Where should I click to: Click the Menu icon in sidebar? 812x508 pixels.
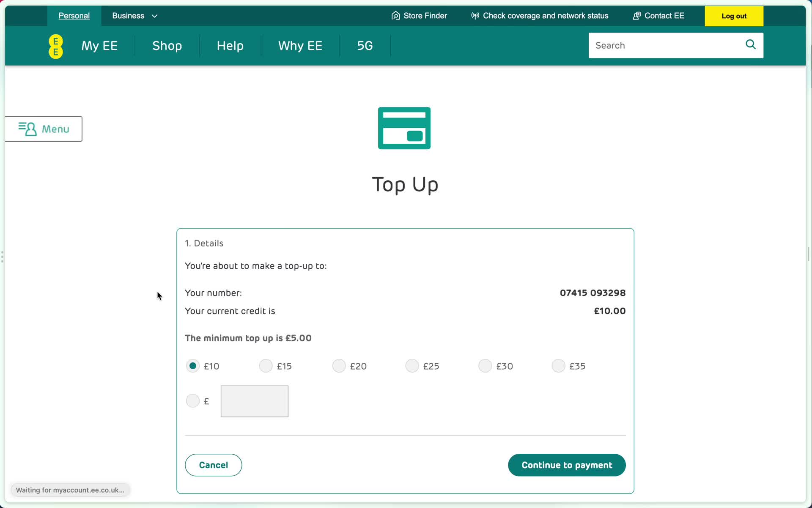coord(28,129)
